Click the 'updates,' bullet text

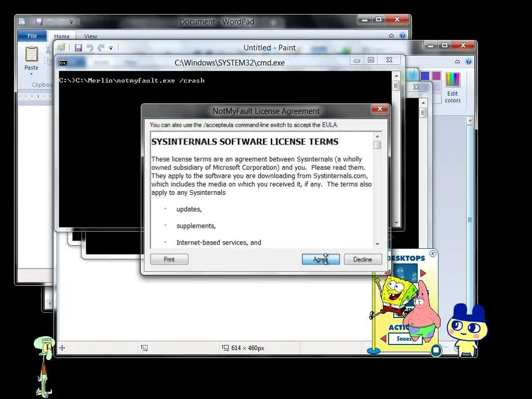[x=189, y=209]
